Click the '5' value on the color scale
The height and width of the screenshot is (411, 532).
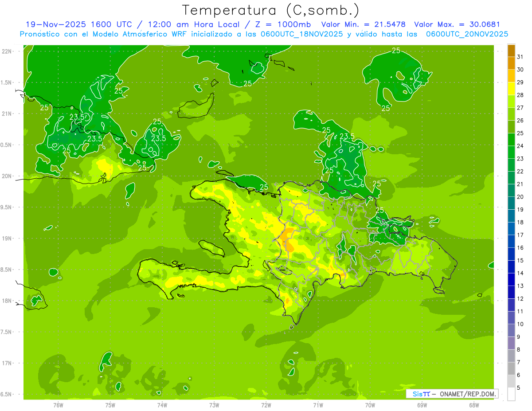click(519, 388)
